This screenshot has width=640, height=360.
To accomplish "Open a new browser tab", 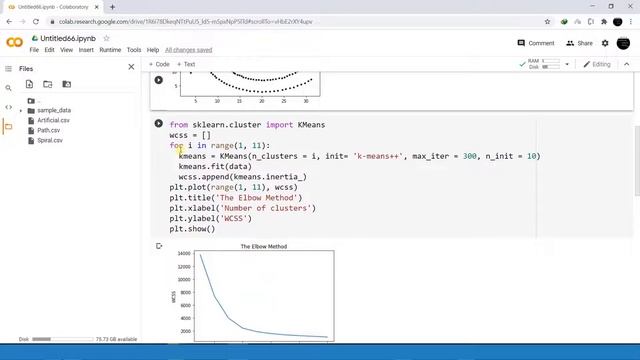I will [x=112, y=7].
